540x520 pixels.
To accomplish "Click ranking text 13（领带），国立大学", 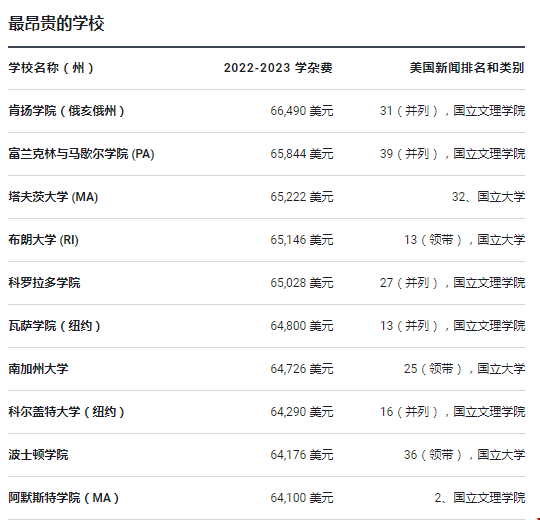I will (x=465, y=240).
